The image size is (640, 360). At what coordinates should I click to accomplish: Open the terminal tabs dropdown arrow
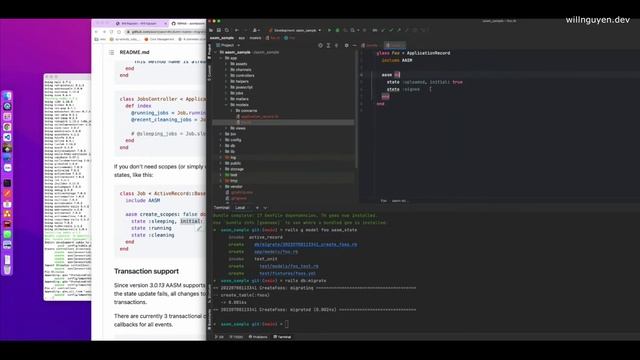pyautogui.click(x=265, y=208)
